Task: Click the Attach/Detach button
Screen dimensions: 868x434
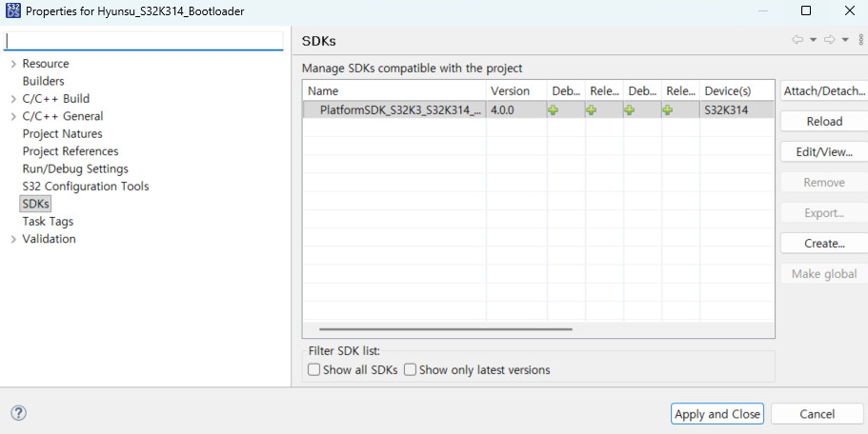Action: coord(824,91)
